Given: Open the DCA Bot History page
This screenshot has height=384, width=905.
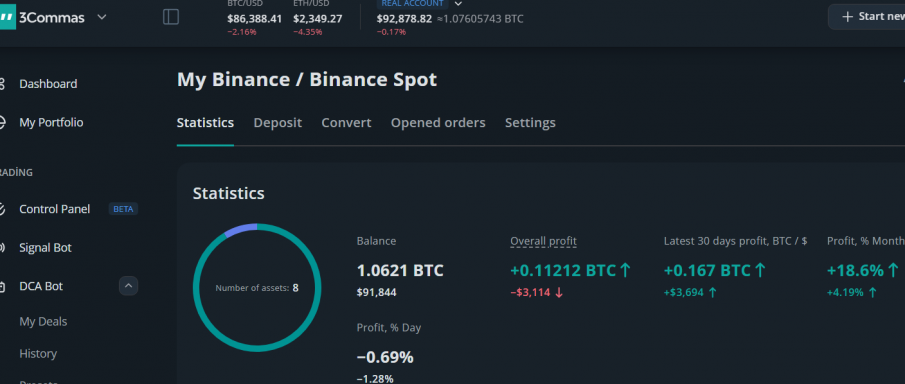Looking at the screenshot, I should pos(38,353).
